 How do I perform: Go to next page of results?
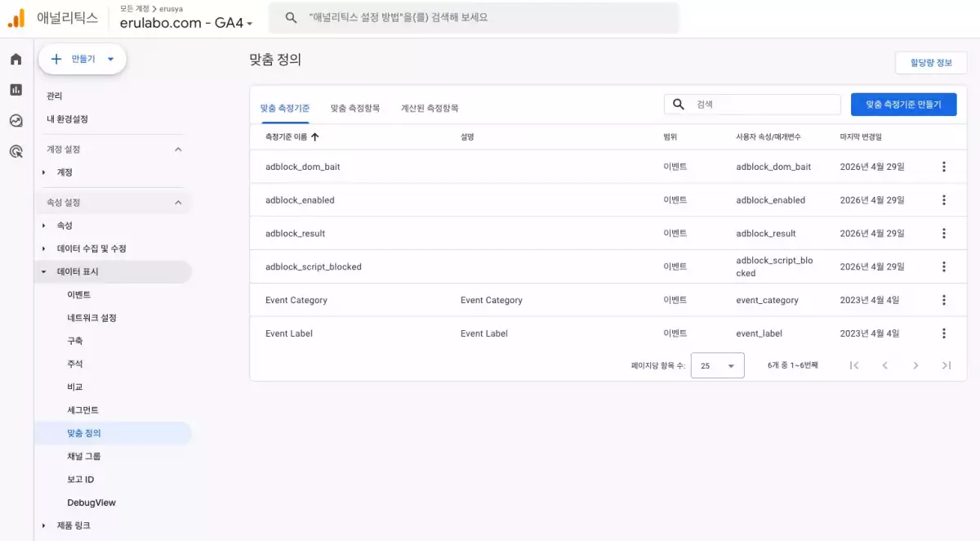coord(915,365)
